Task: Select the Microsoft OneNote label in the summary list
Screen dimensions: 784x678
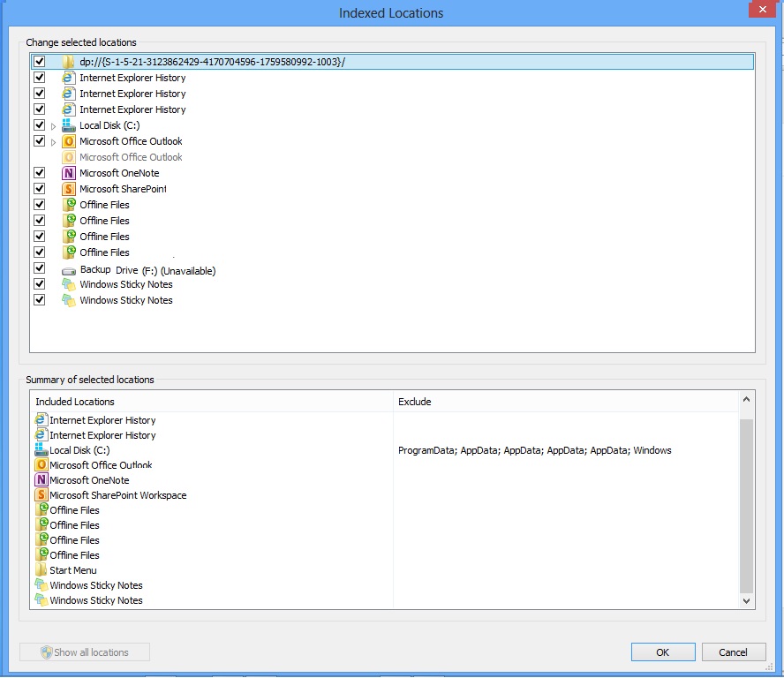Action: pos(89,480)
